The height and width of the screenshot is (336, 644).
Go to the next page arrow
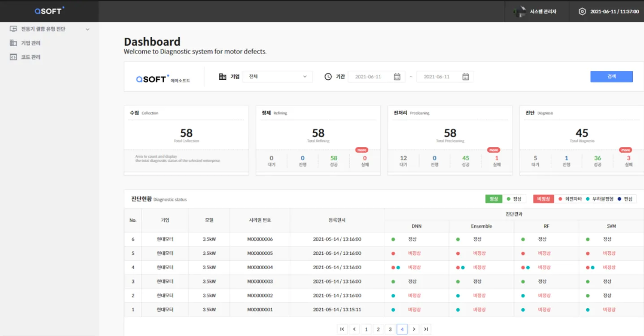click(414, 329)
